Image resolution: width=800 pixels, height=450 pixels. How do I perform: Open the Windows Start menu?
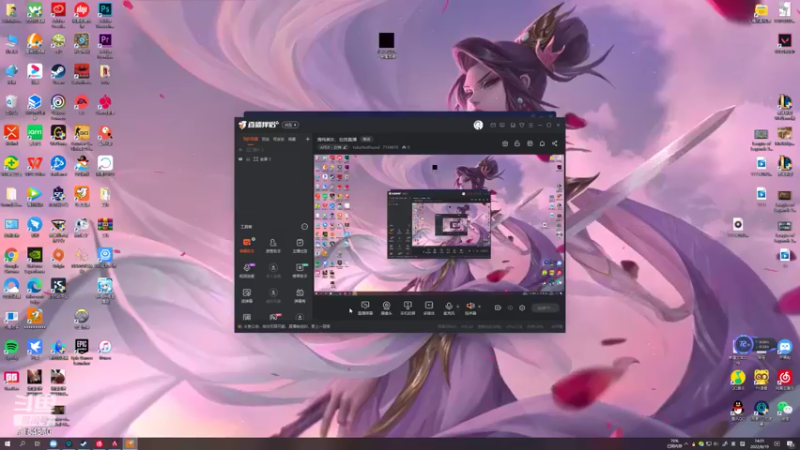click(7, 444)
